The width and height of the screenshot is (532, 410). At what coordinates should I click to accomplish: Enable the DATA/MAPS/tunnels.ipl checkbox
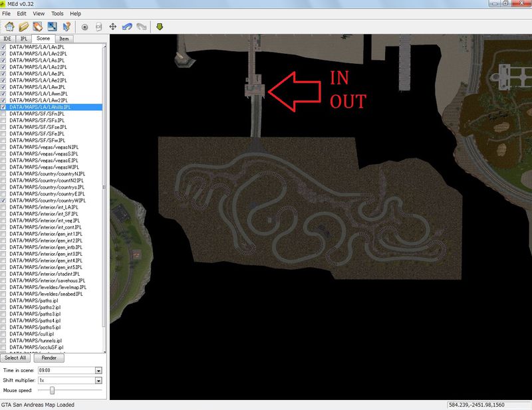click(3, 340)
